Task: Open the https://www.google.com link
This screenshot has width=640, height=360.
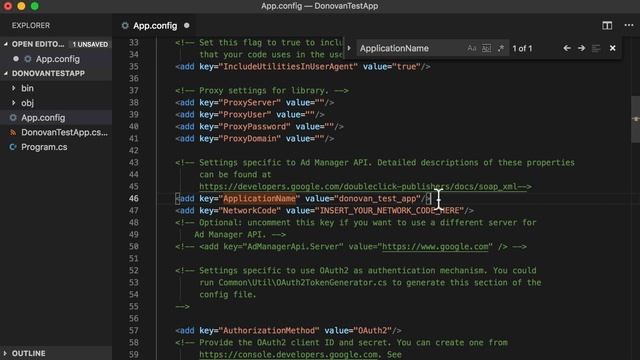Action: [x=435, y=247]
